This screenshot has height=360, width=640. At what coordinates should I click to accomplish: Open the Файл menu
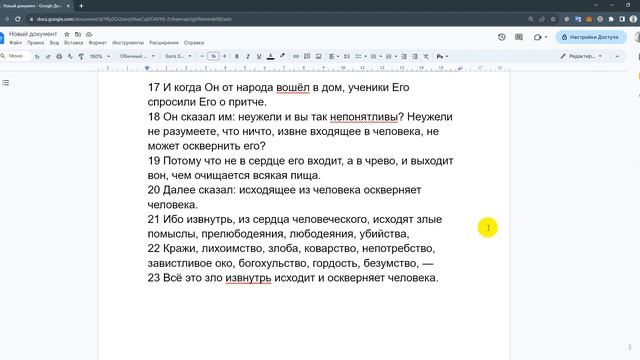tap(16, 43)
